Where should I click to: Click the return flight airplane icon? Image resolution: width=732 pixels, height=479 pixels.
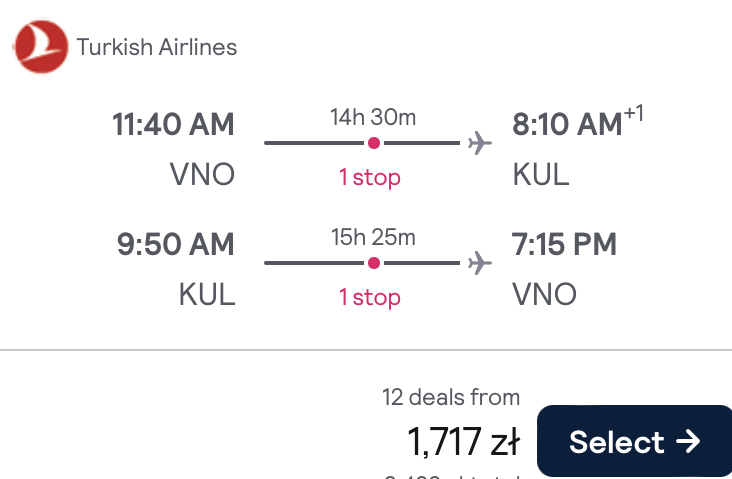coord(480,263)
